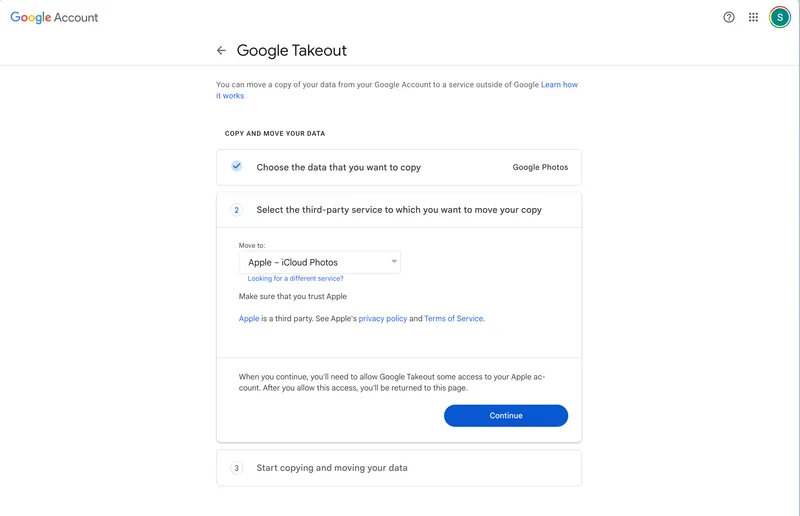Open the Apple link before 'is a third party'
800x516 pixels.
pos(249,318)
